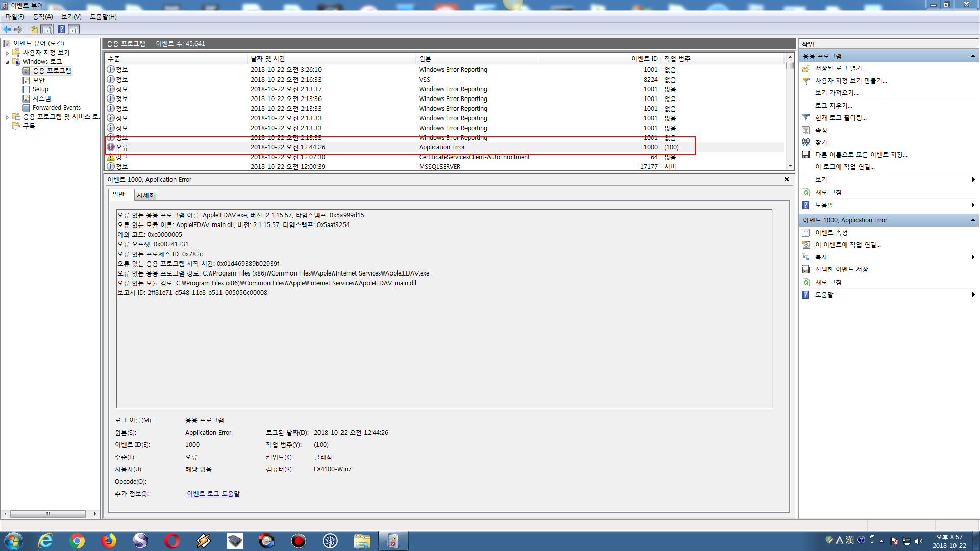
Task: Select the MSSQLSERVER event 17177 row
Action: coord(445,167)
